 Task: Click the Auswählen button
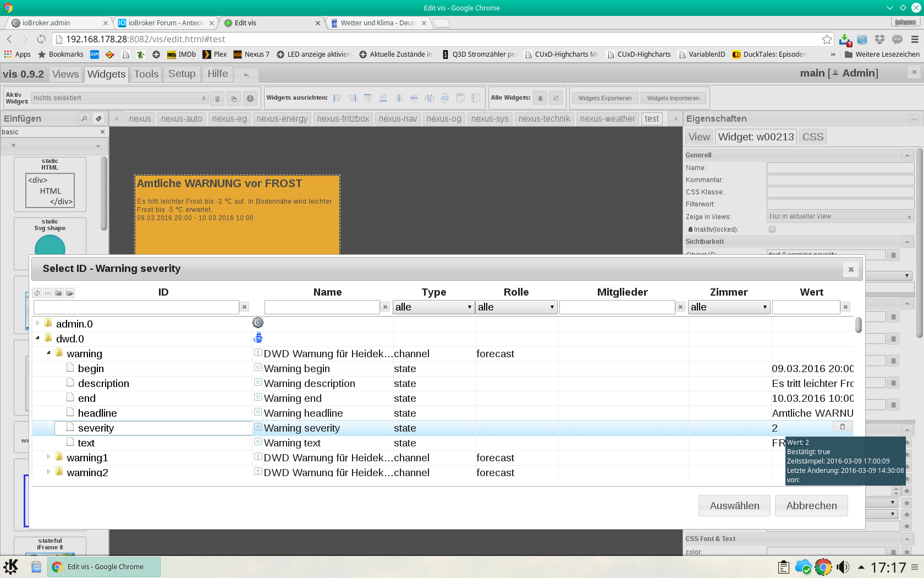734,505
